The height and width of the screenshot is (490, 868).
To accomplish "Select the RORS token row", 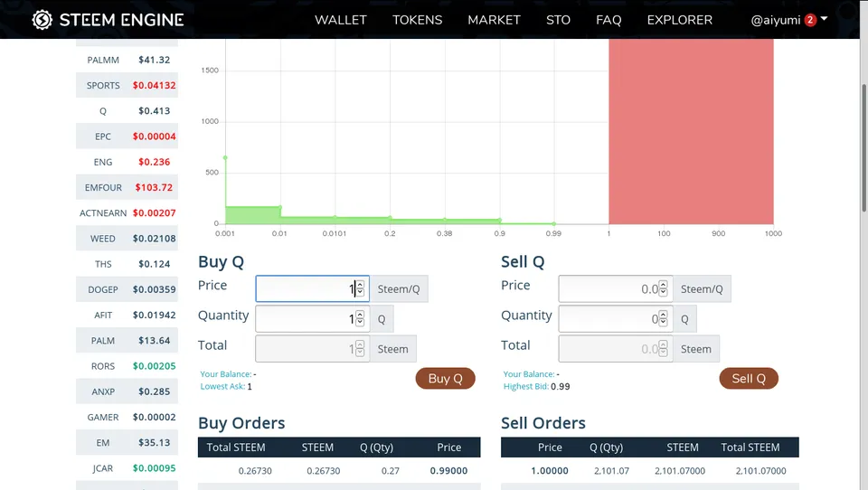I will (x=127, y=366).
